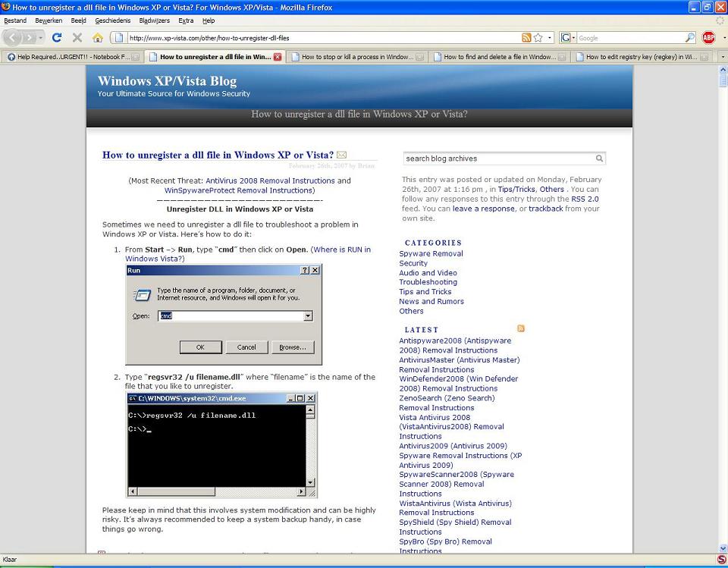Open the Adblock Plus dropdown arrow

coord(724,38)
